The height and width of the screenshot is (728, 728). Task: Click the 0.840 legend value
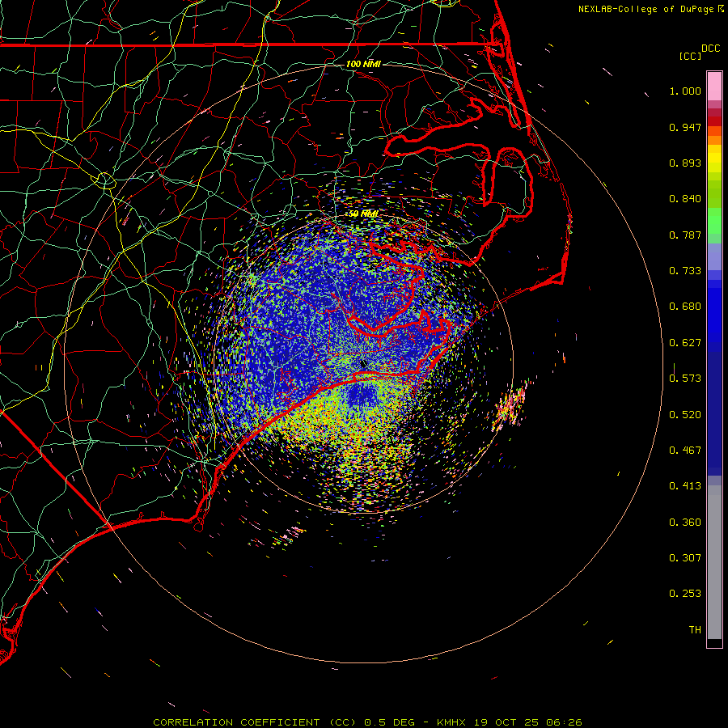(x=685, y=199)
